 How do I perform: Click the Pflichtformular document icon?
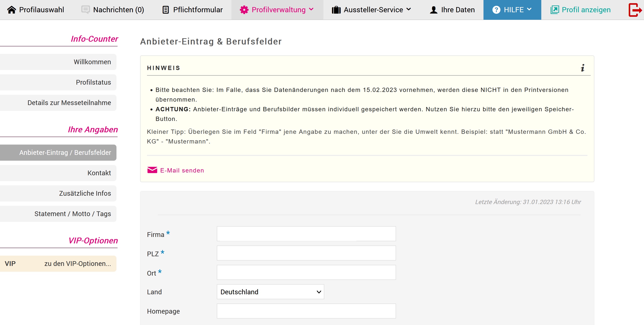[165, 10]
